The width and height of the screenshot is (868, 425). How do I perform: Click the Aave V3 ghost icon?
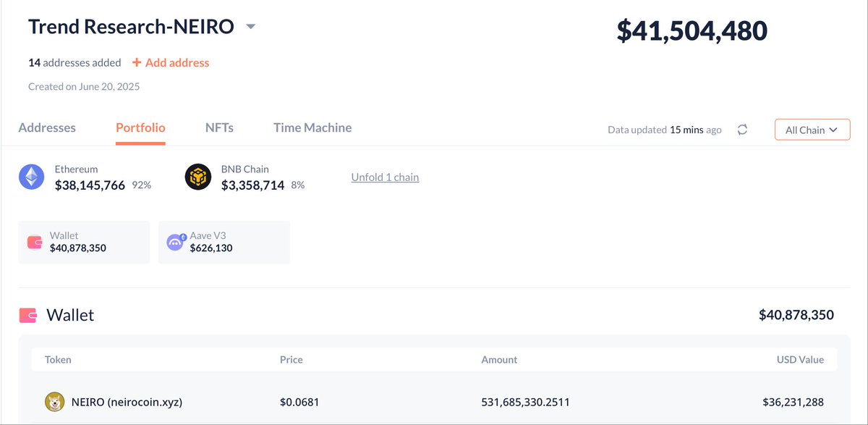(x=176, y=243)
